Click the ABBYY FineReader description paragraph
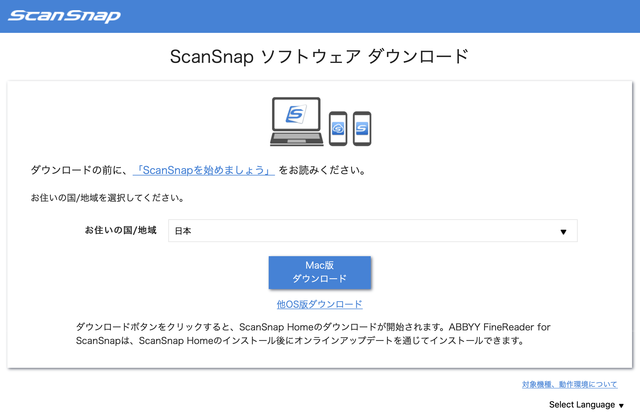Image resolution: width=640 pixels, height=416 pixels. click(x=313, y=334)
